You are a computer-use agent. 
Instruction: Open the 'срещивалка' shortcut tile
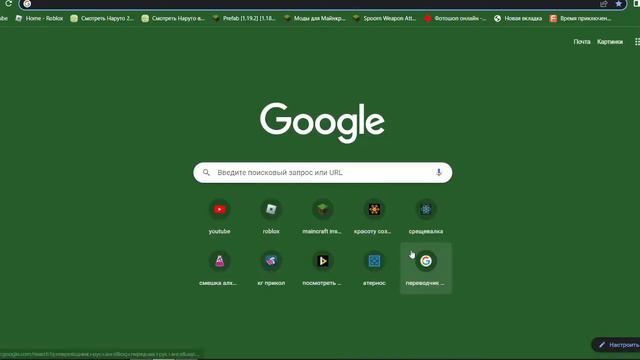426,217
